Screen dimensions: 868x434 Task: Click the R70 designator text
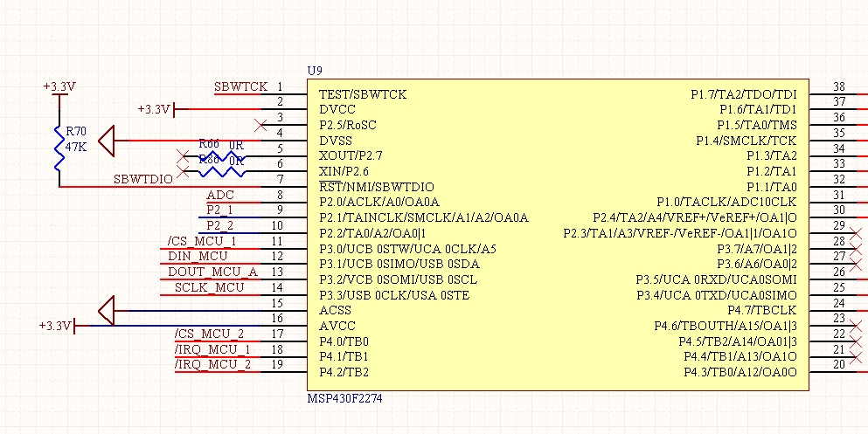tap(76, 132)
